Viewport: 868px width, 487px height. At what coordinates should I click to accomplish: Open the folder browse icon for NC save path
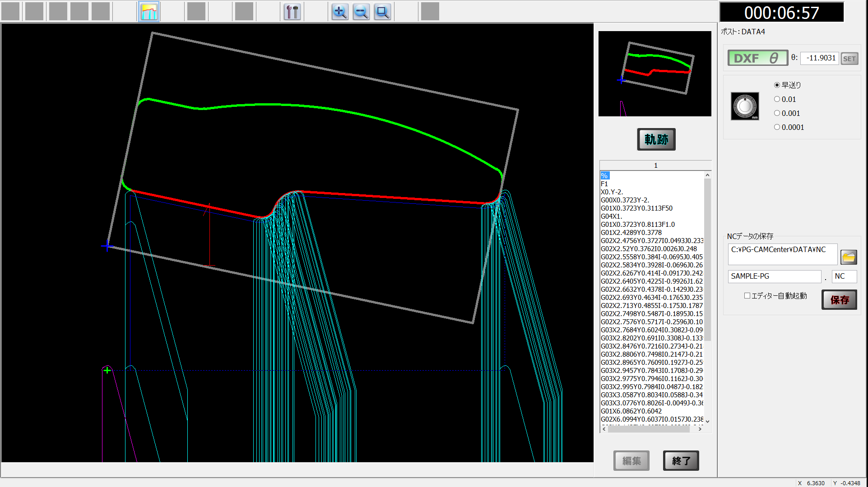pos(849,257)
